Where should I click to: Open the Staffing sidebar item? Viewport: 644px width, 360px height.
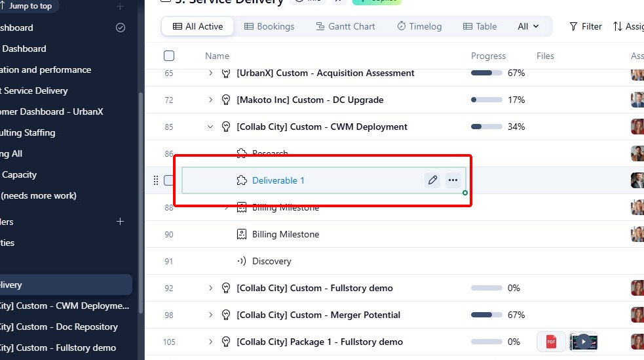point(28,132)
